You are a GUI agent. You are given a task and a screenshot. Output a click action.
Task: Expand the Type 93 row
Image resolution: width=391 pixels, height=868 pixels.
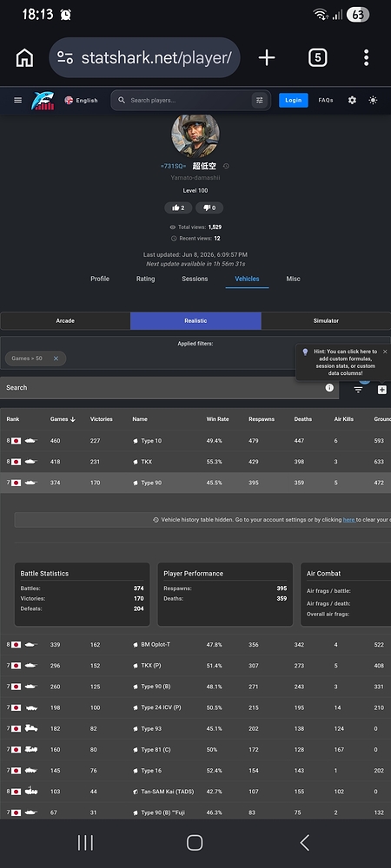coord(195,728)
